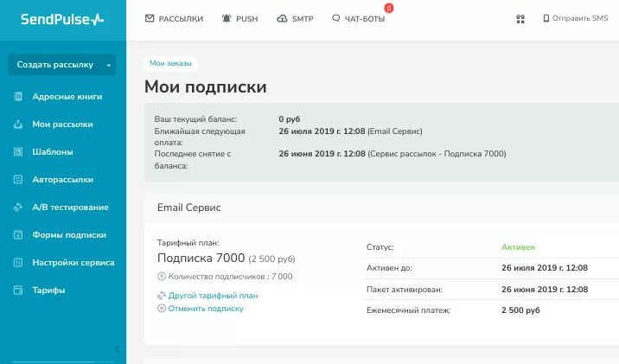Click the Активен status value

(518, 247)
